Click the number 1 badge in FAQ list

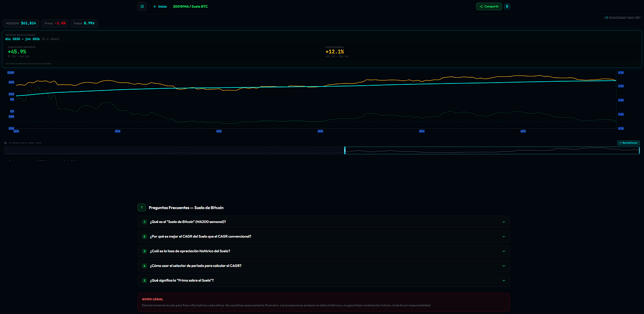[x=144, y=222]
